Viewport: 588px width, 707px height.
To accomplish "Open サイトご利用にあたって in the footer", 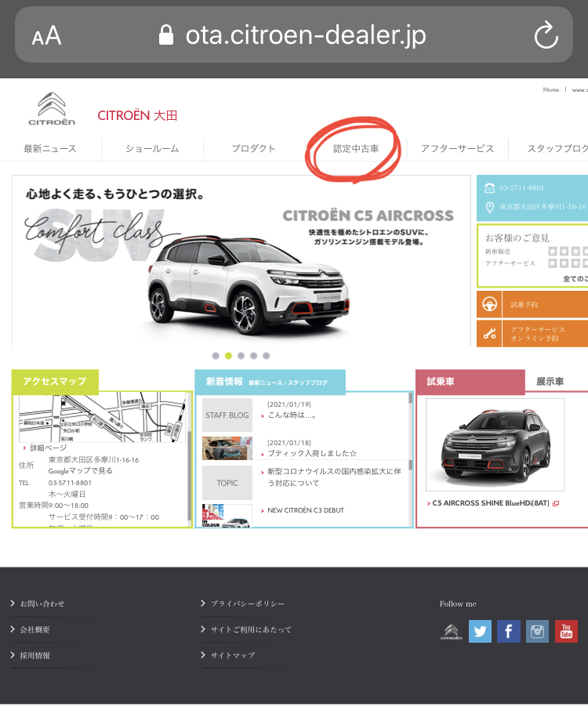I will [251, 629].
